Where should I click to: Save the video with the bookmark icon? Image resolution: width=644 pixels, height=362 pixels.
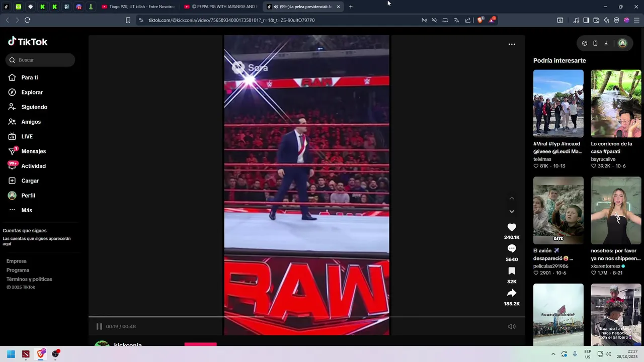pyautogui.click(x=512, y=271)
